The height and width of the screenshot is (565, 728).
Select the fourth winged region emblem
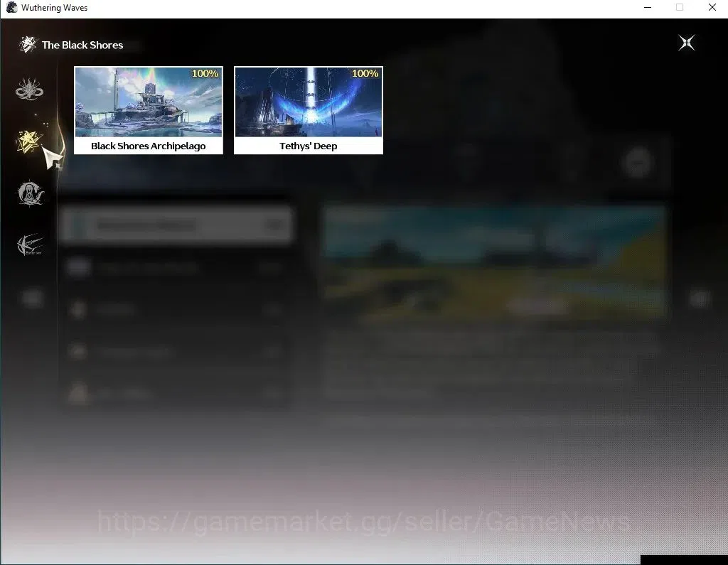[30, 244]
